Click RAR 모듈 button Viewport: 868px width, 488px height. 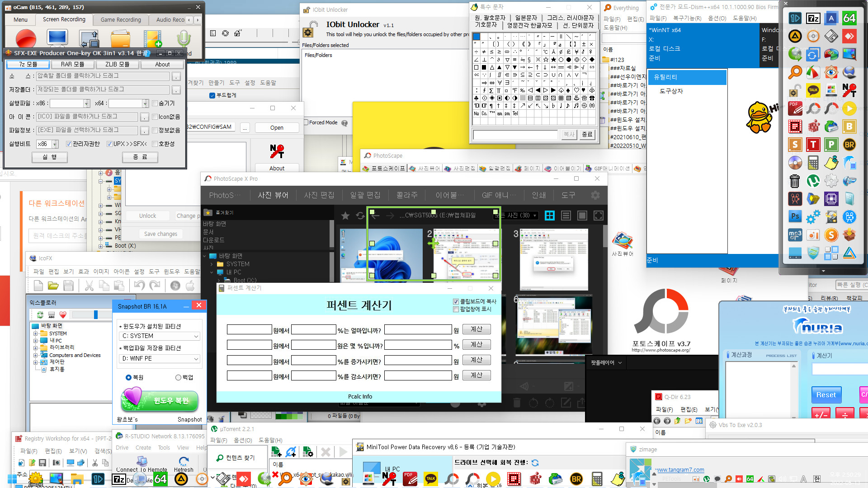(73, 65)
